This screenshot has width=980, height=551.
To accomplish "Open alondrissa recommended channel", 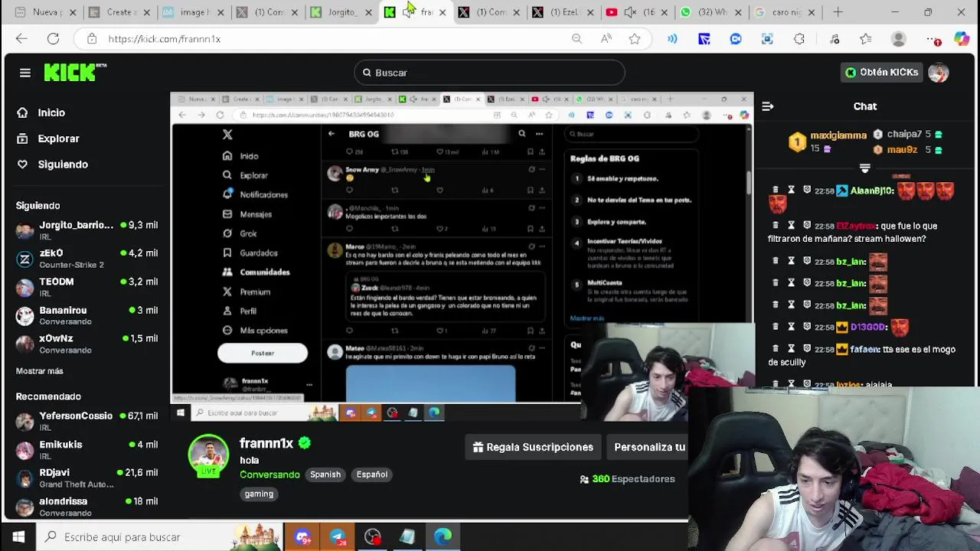I will [x=86, y=507].
